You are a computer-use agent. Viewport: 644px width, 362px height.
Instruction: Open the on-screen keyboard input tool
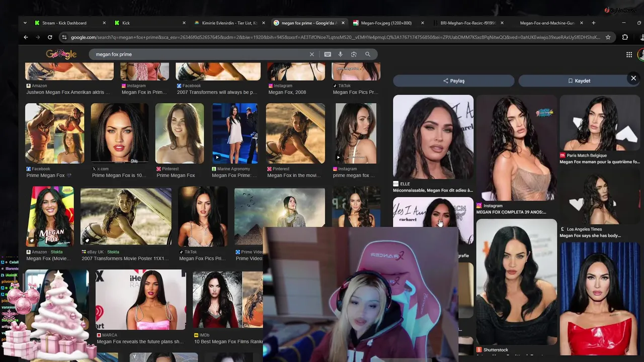point(328,54)
